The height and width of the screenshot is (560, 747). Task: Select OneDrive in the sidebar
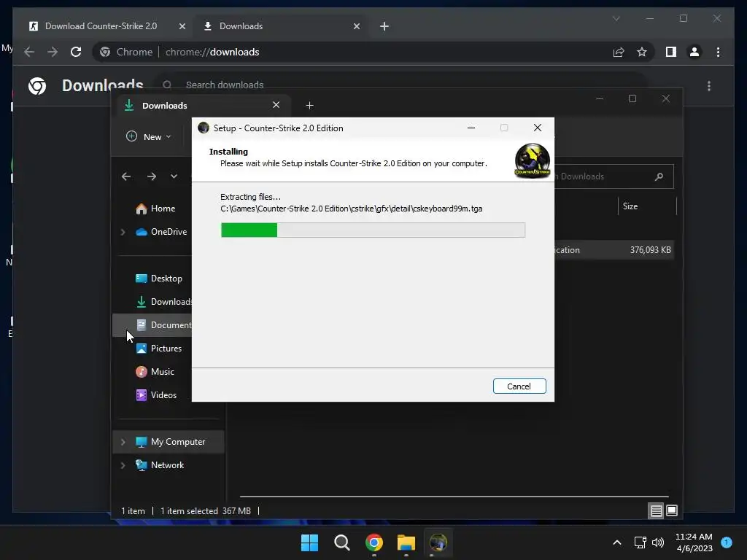169,232
